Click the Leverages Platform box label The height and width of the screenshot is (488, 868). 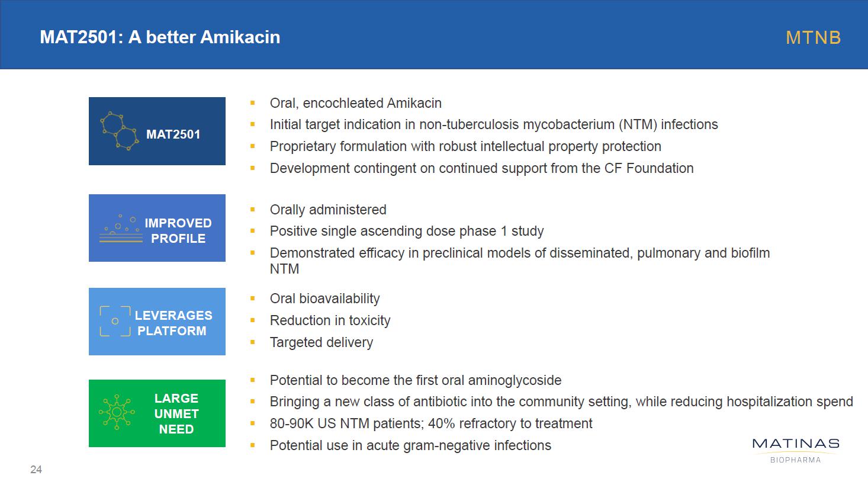coord(173,323)
